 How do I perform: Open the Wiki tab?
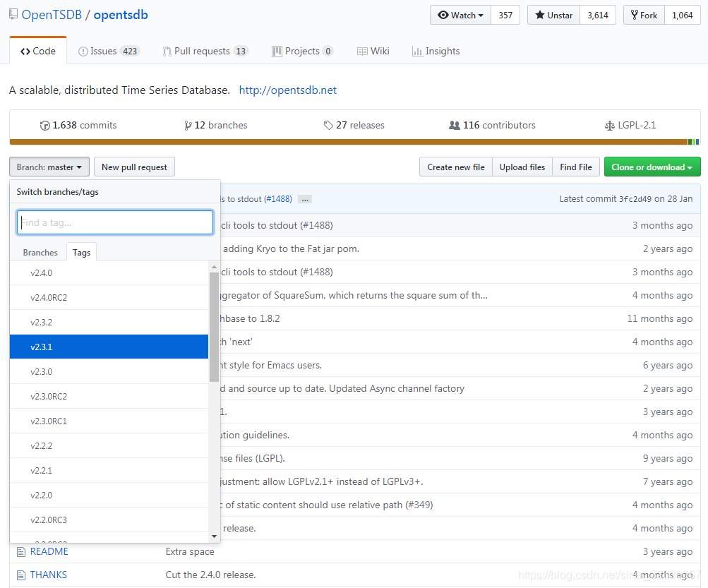coord(373,51)
